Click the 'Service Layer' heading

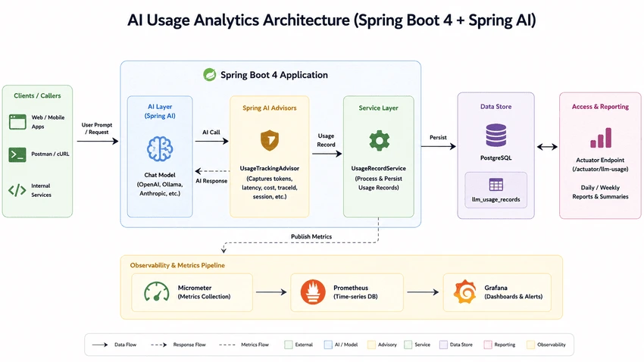click(379, 108)
